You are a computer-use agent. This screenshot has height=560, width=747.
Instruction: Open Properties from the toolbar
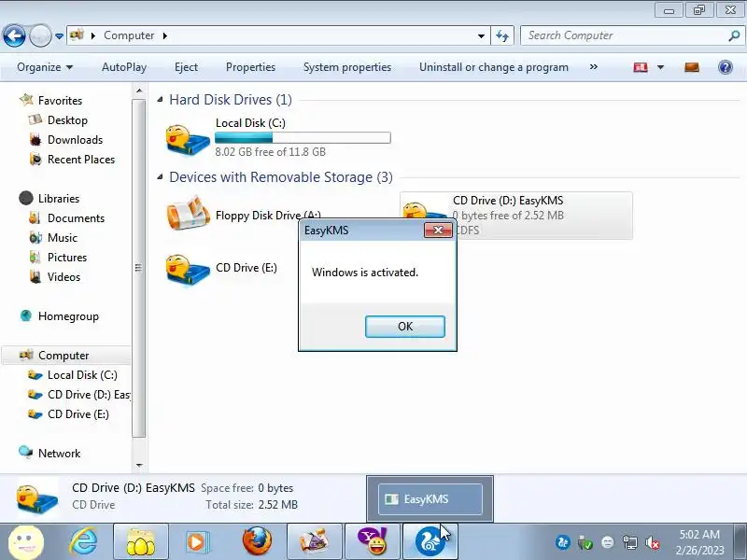pyautogui.click(x=250, y=67)
